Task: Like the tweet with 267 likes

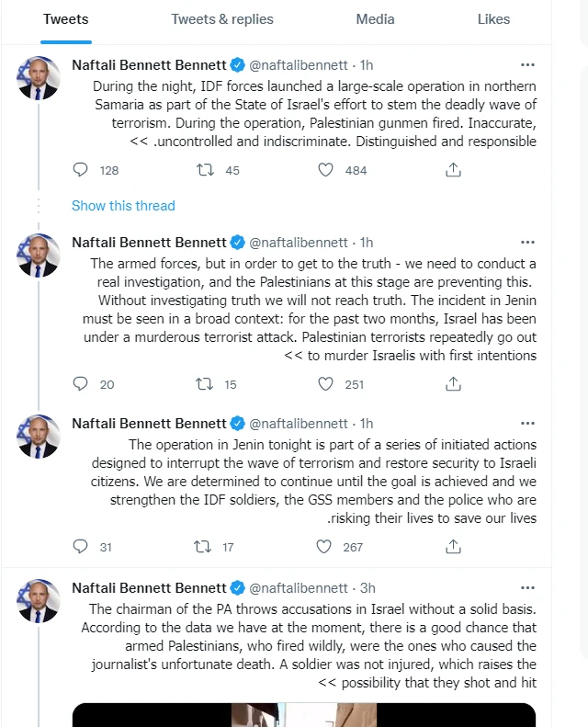Action: [323, 547]
